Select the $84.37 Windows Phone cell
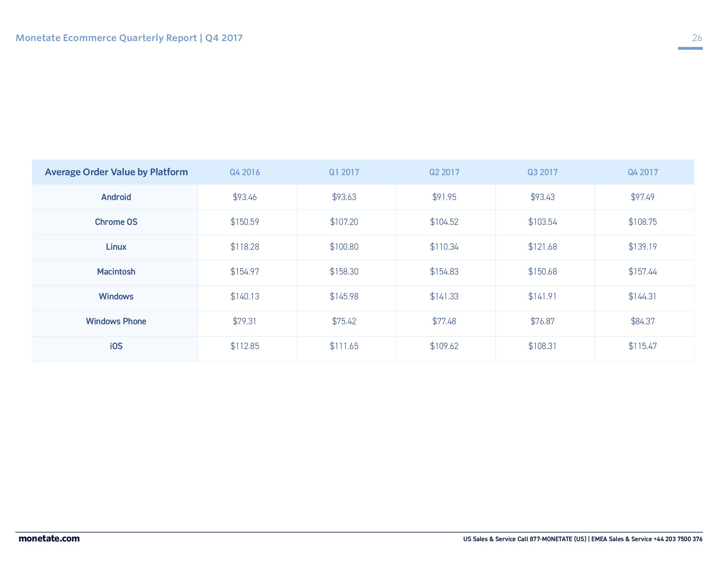The width and height of the screenshot is (728, 563). 643,321
